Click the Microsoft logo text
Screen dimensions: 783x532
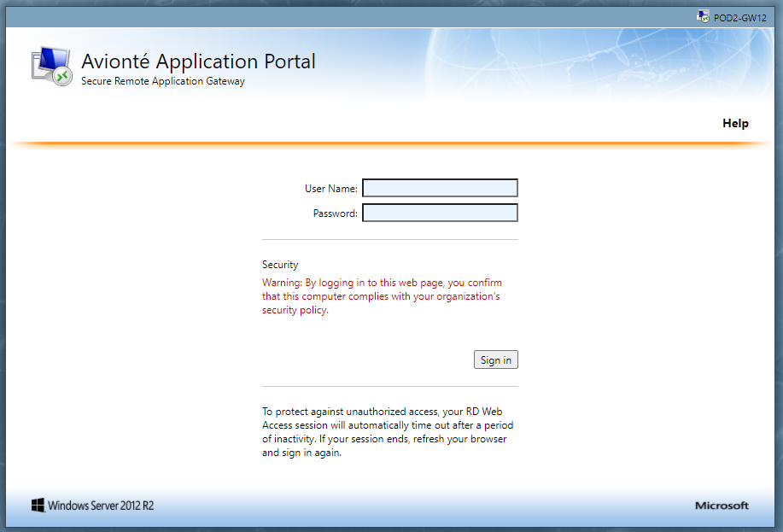pyautogui.click(x=722, y=506)
